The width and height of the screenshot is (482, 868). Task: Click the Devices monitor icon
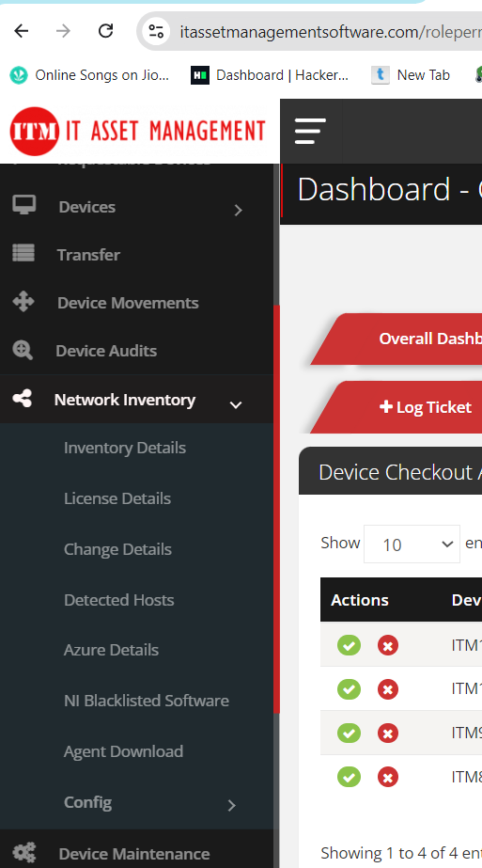(23, 206)
